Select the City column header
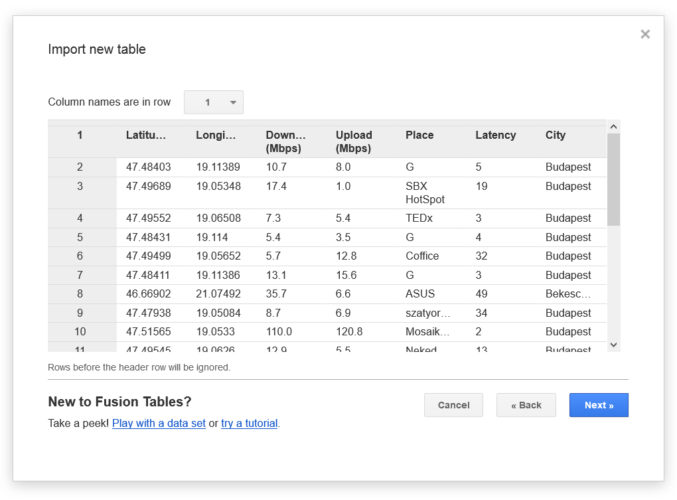Image resolution: width=677 pixels, height=500 pixels. pyautogui.click(x=555, y=135)
